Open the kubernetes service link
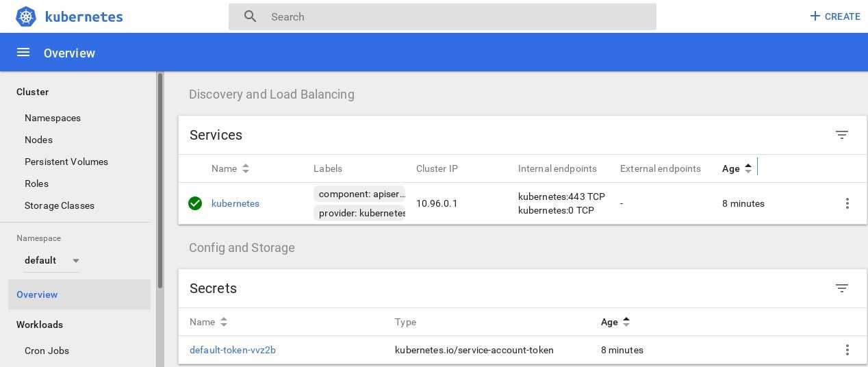Viewport: 868px width, 367px height. pyautogui.click(x=235, y=203)
